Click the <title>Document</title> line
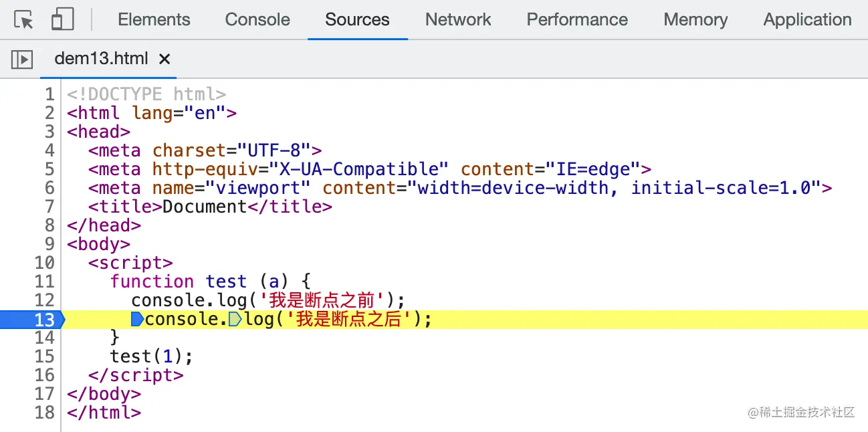The height and width of the screenshot is (432, 868). tap(210, 206)
